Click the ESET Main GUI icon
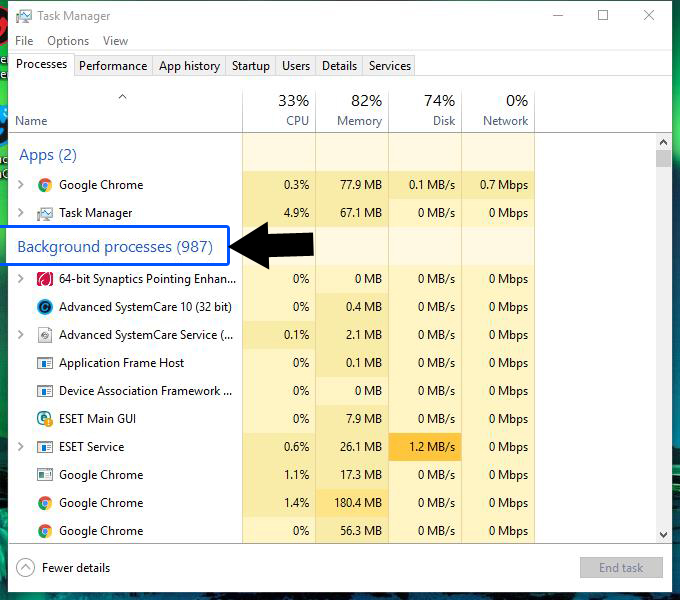The width and height of the screenshot is (680, 600). pos(45,419)
